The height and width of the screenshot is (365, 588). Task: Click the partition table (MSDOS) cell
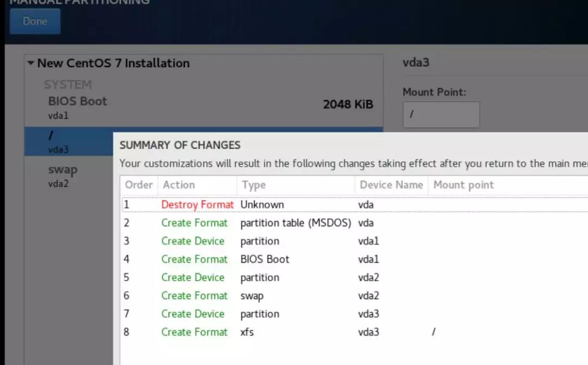click(x=296, y=223)
